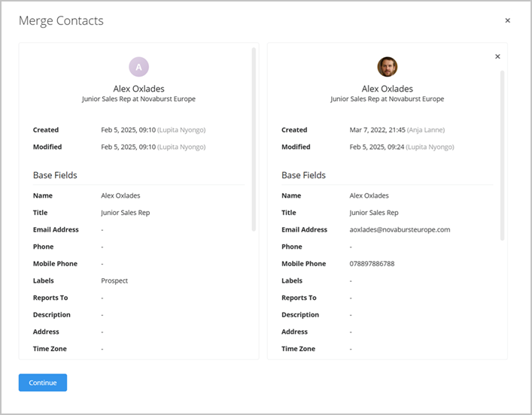Click modified date 'Feb 5, 2025, 09:24'

(377, 147)
